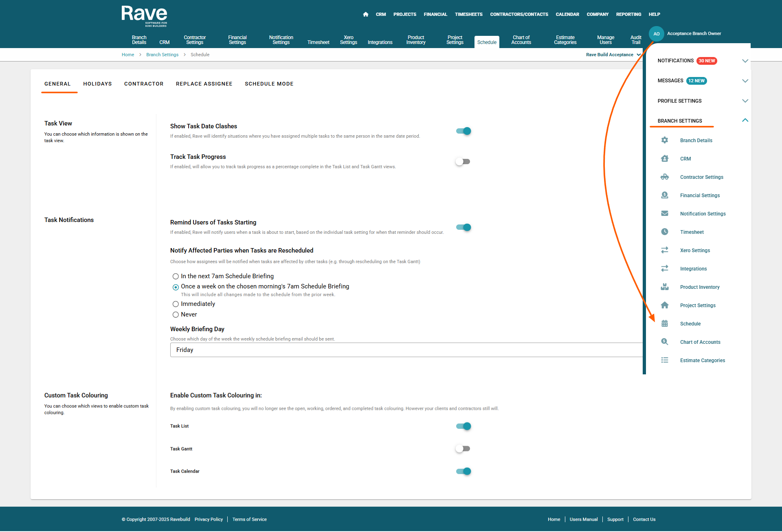782x532 pixels.
Task: Click the Branch Details gear icon
Action: click(x=665, y=140)
